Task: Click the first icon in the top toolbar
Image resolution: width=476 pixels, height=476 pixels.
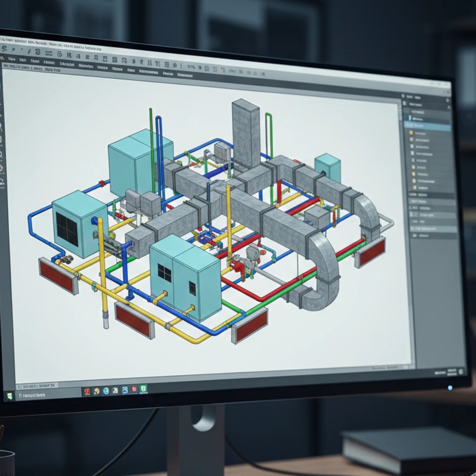Action: 4,48
